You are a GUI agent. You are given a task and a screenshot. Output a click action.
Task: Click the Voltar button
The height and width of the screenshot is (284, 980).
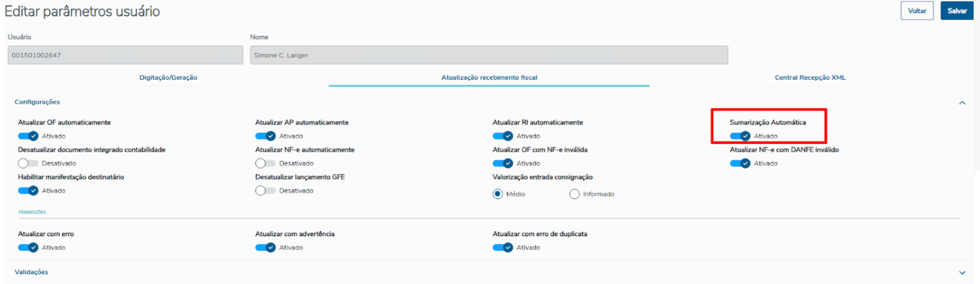[x=917, y=11]
